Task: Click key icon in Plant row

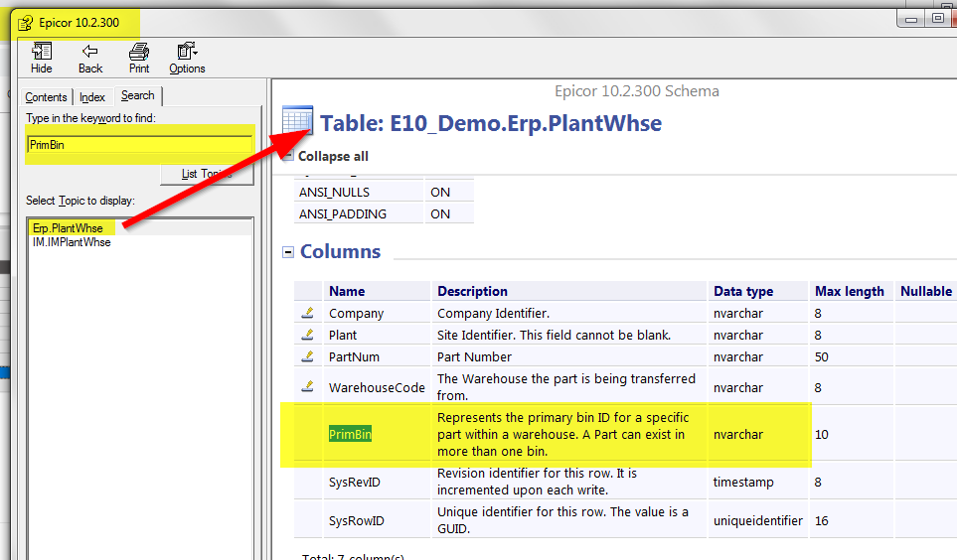Action: (308, 335)
